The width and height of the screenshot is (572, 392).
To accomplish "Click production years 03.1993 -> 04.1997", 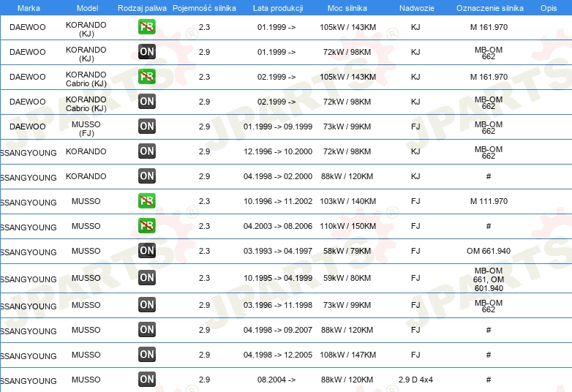I will point(278,251).
